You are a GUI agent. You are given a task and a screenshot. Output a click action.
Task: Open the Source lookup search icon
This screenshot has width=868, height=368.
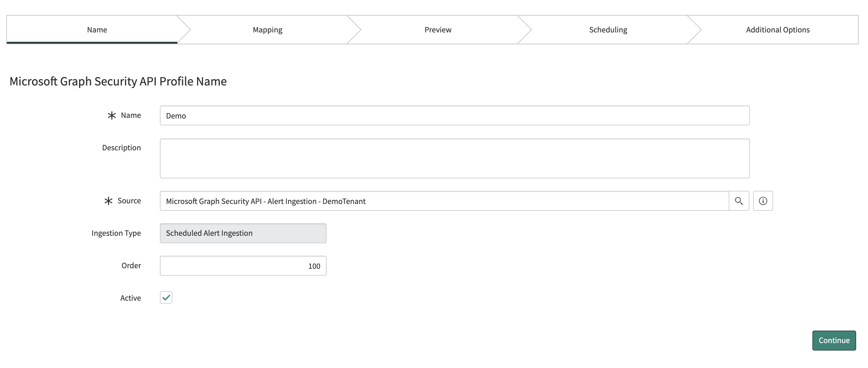(739, 201)
